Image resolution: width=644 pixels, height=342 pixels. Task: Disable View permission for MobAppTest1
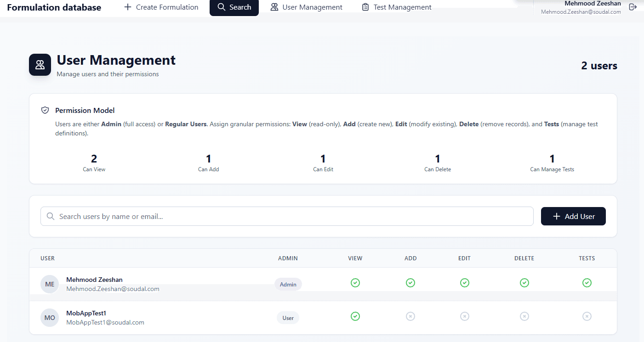coord(355,316)
